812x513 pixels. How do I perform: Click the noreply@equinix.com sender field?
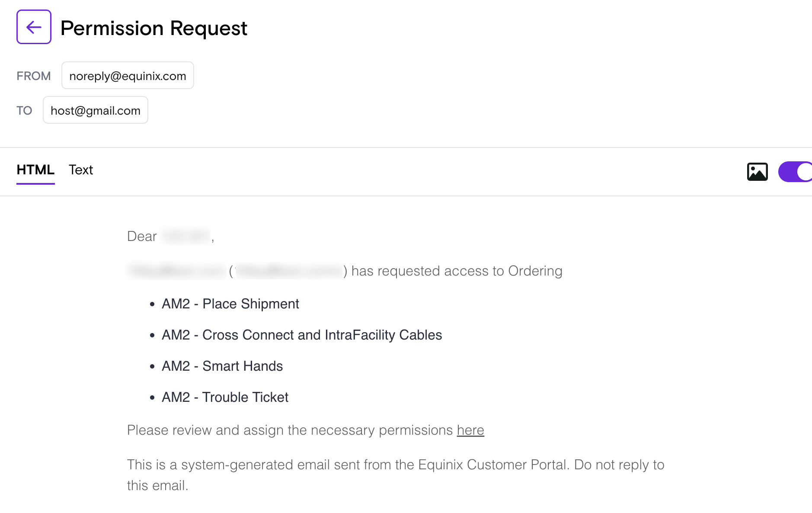(128, 75)
